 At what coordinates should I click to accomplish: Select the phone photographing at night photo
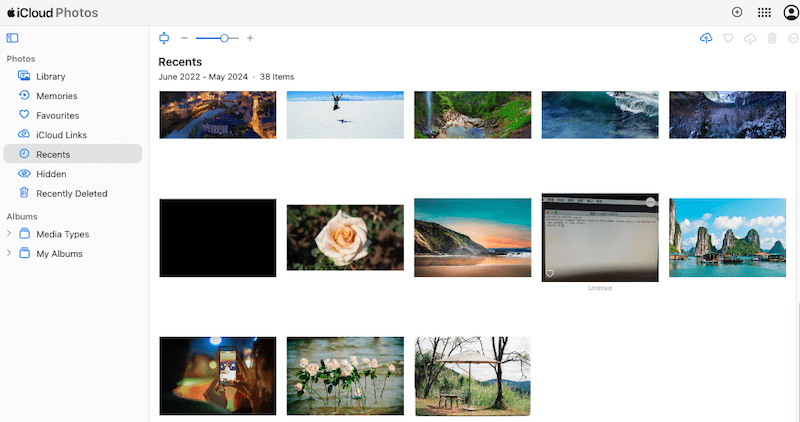[x=218, y=376]
